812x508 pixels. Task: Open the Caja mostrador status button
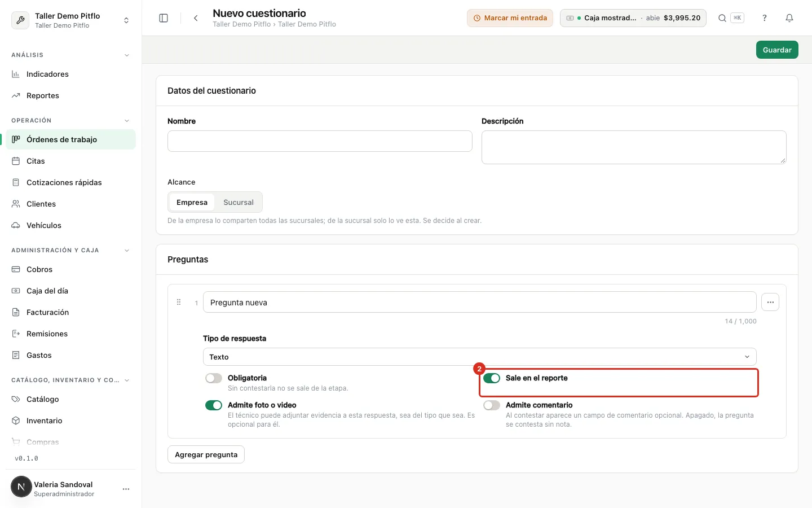coord(633,18)
